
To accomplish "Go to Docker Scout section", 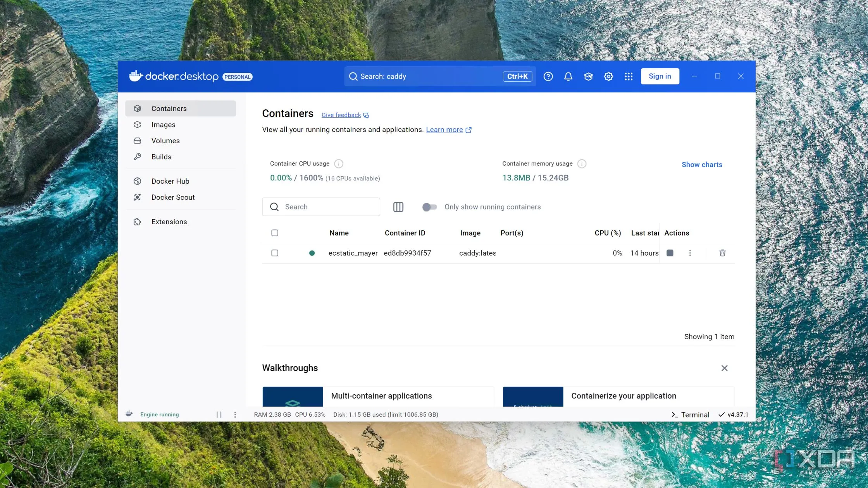I will click(181, 197).
